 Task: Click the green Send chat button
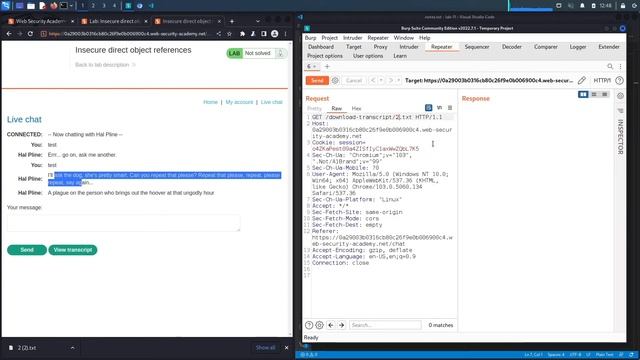click(27, 250)
